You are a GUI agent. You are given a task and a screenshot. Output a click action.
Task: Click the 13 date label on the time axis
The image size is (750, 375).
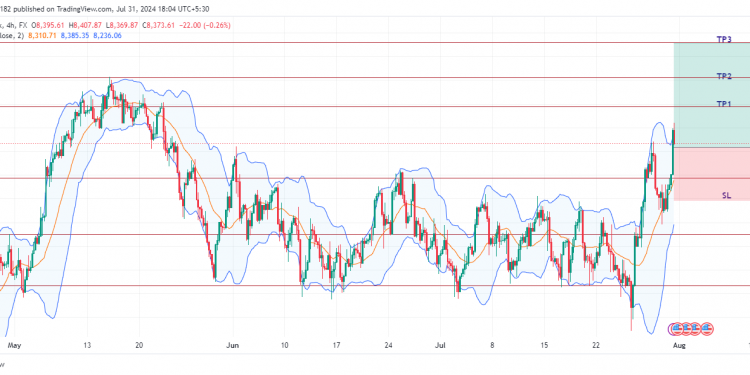pyautogui.click(x=87, y=345)
